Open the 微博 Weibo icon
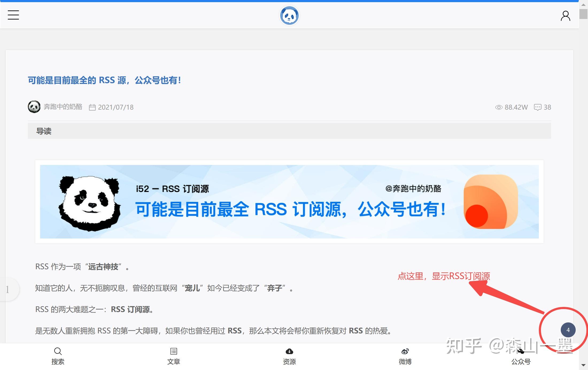This screenshot has height=370, width=588. [x=405, y=351]
